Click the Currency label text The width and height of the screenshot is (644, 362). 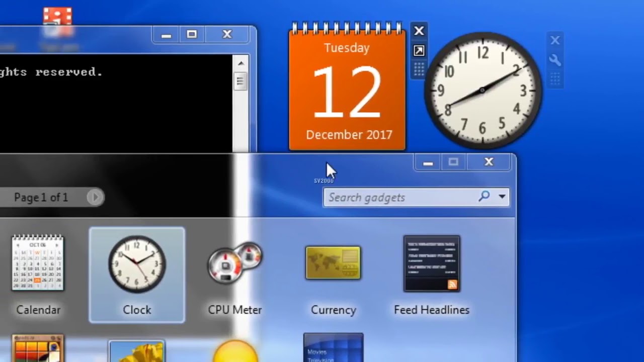[x=334, y=310]
